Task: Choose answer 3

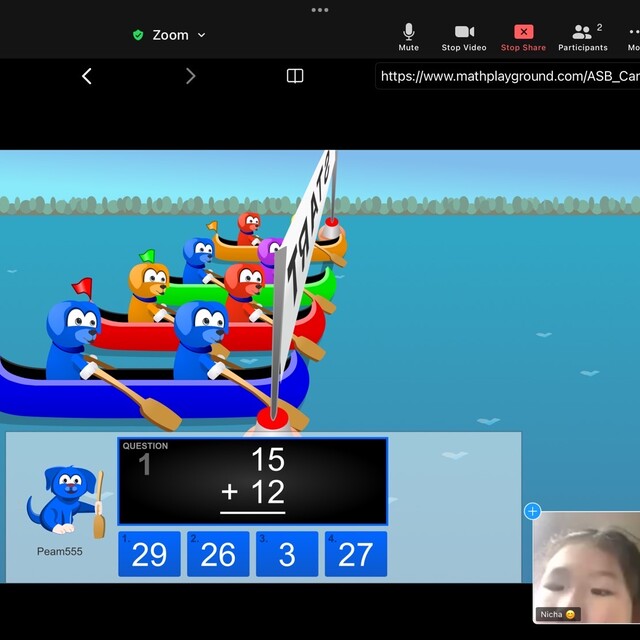Action: (x=287, y=554)
